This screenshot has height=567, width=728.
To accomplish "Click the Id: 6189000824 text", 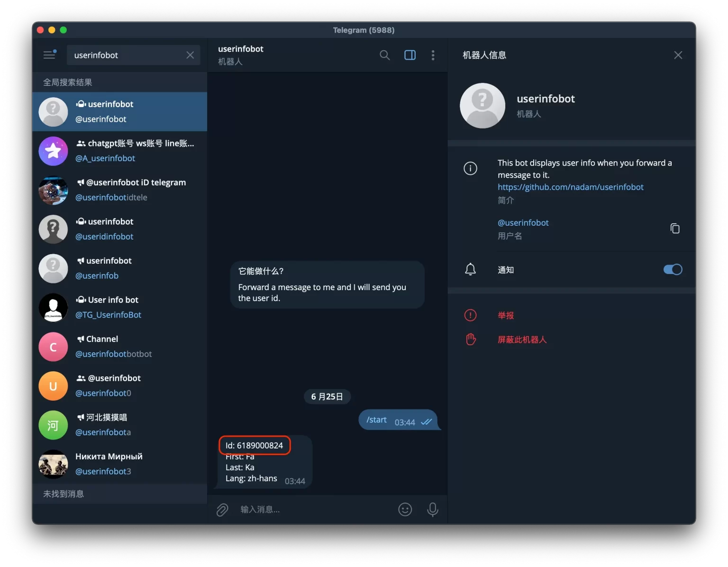I will click(254, 446).
